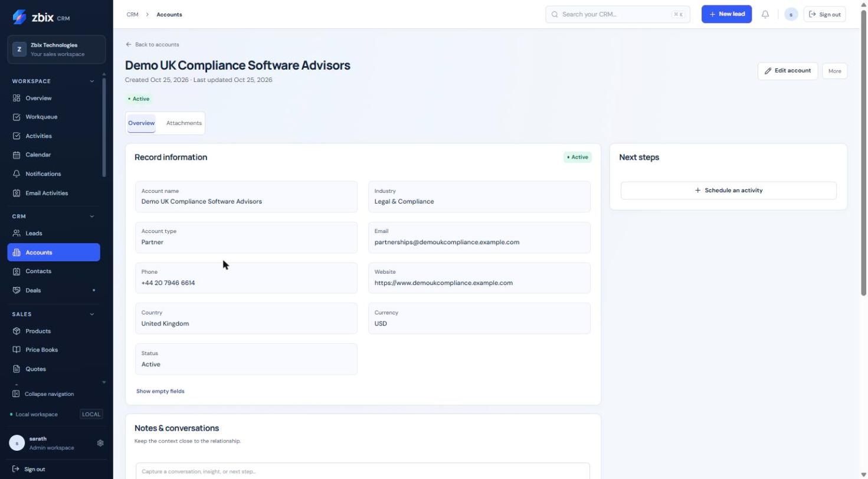Viewport: 868px width, 479px height.
Task: Click the website https://www.demoukcompliance.example.com
Action: pos(443,283)
